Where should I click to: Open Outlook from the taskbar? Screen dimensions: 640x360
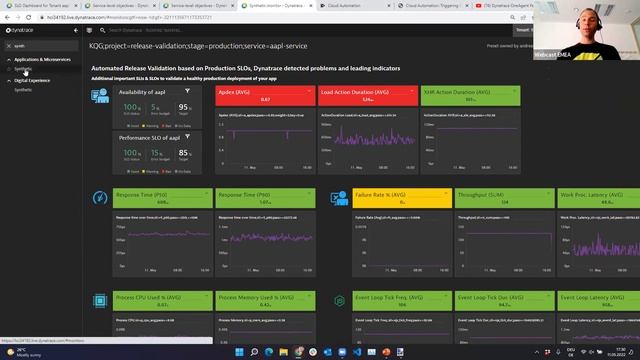pyautogui.click(x=328, y=352)
